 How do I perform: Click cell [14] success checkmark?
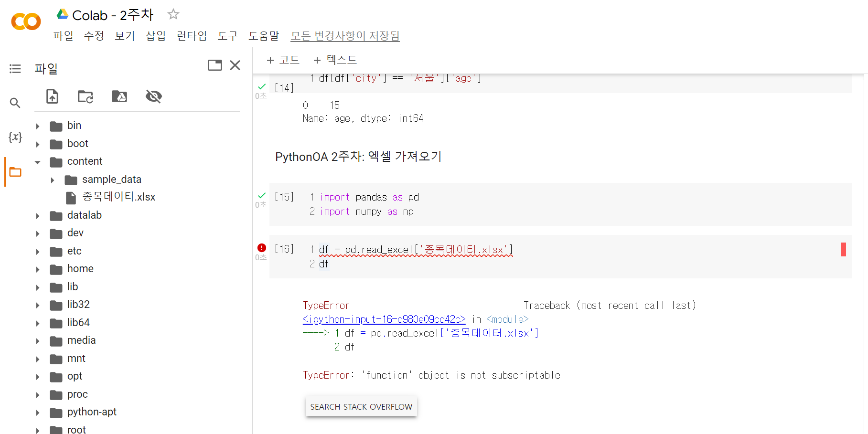click(x=262, y=86)
